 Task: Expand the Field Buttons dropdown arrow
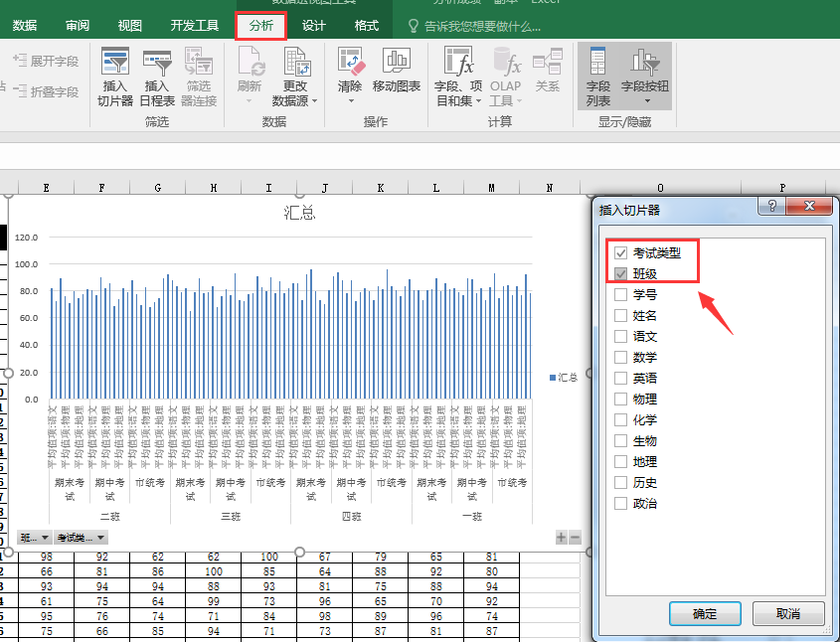(x=647, y=100)
